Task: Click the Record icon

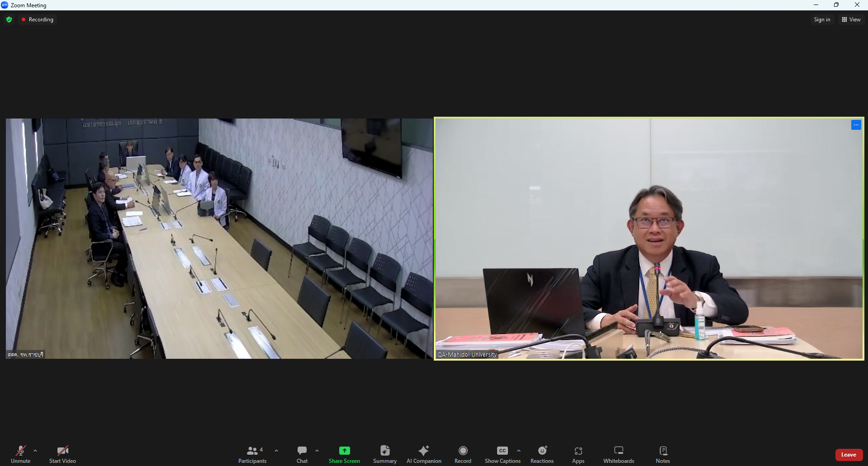Action: click(x=463, y=451)
